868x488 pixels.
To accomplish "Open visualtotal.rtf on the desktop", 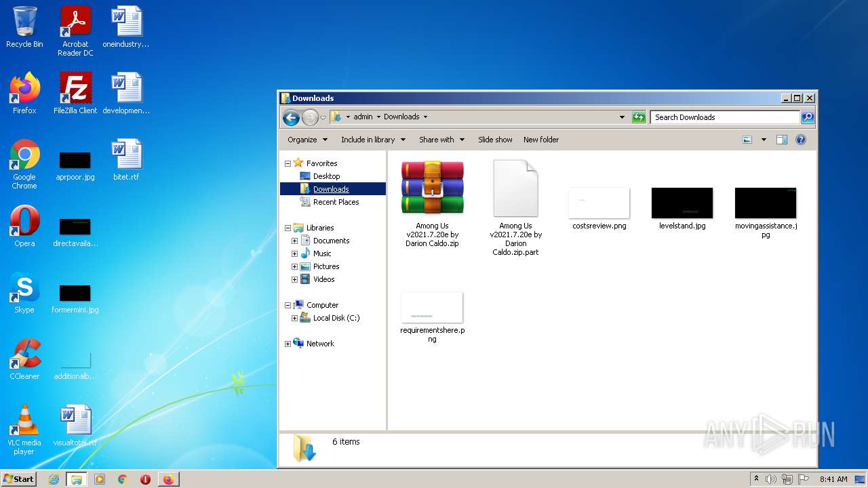I will [x=75, y=425].
